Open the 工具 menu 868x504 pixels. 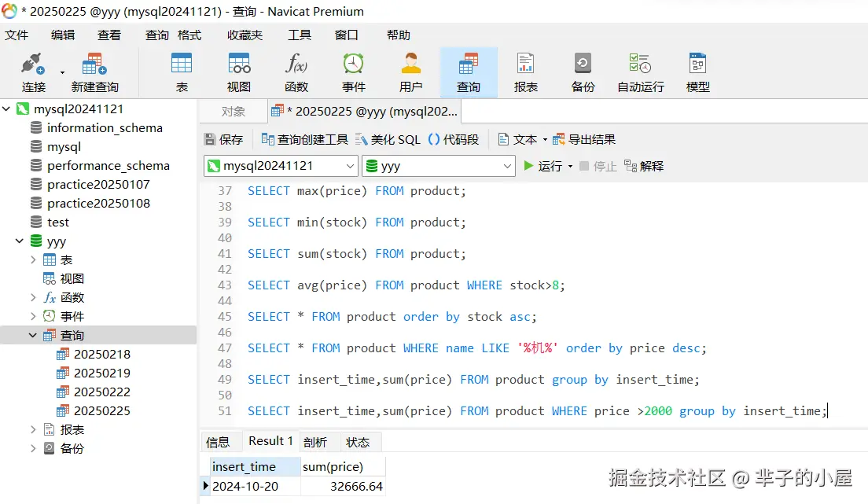click(x=300, y=35)
